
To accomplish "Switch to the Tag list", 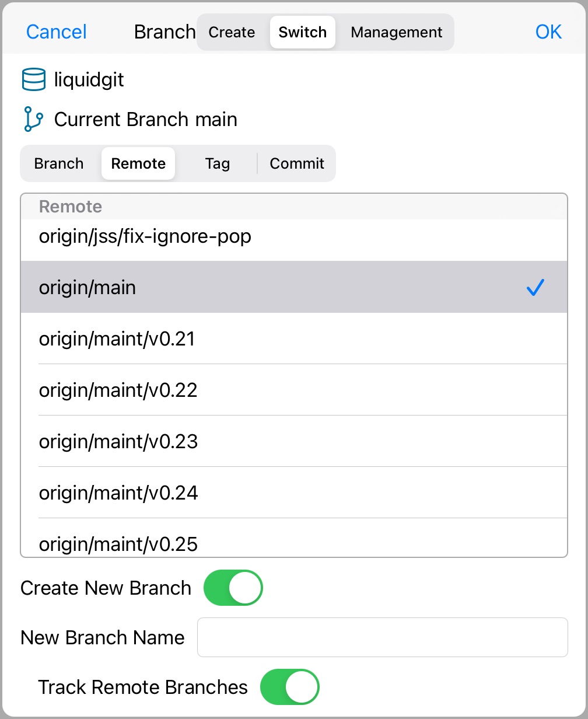I will click(217, 163).
